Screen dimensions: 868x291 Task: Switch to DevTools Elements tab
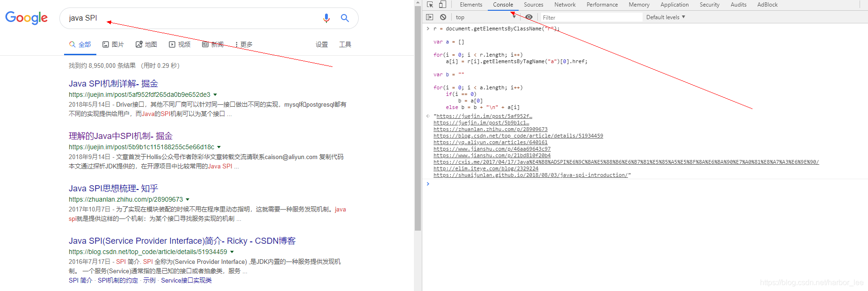pyautogui.click(x=471, y=5)
